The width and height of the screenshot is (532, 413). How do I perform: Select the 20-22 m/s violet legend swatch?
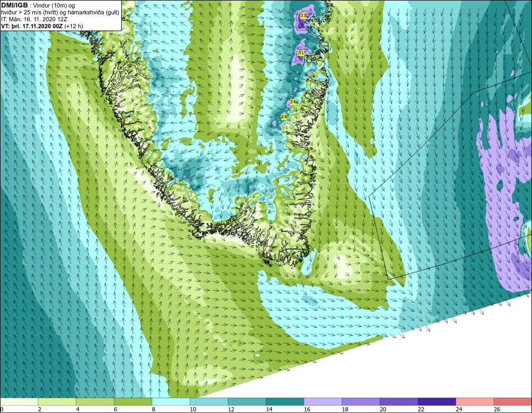(x=399, y=402)
